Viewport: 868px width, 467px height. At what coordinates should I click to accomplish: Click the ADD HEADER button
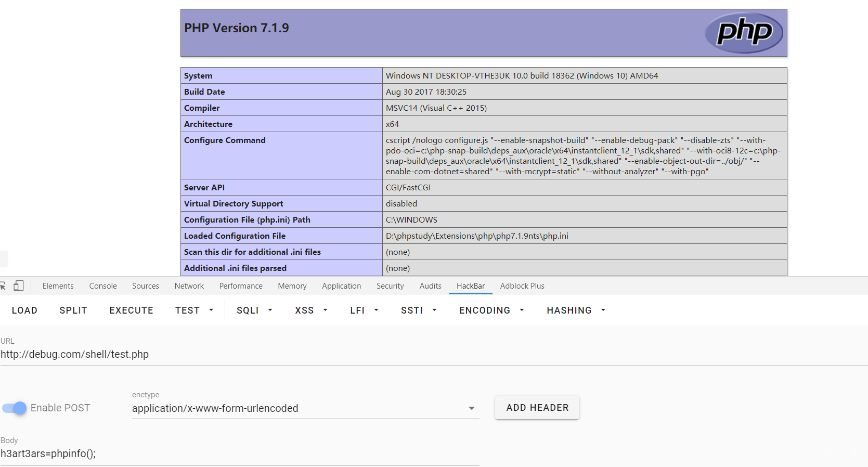pyautogui.click(x=537, y=408)
